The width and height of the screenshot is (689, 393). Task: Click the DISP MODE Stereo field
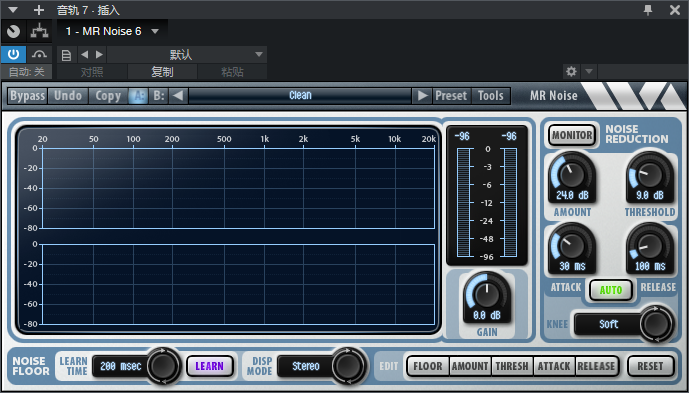306,366
